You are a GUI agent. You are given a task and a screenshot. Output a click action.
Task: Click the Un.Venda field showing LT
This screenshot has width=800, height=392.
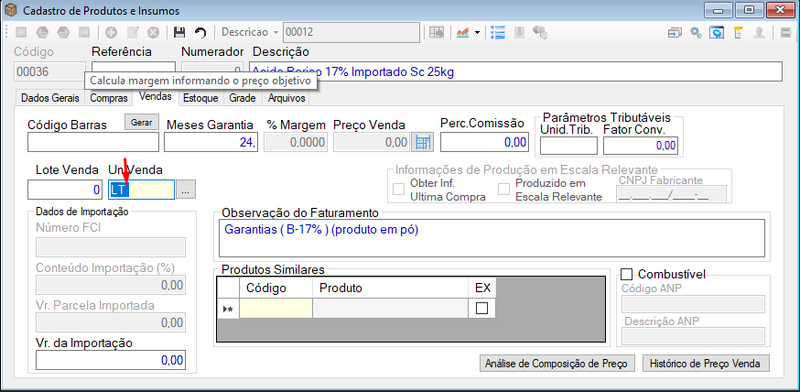pos(141,190)
